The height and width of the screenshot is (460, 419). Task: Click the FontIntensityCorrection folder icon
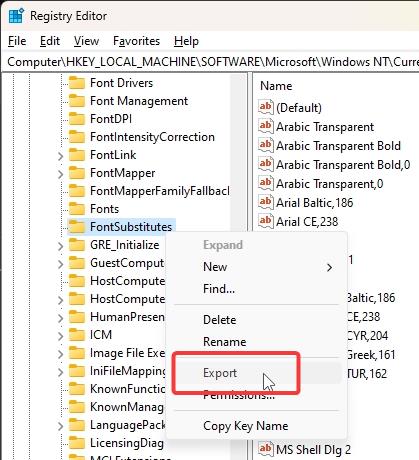[77, 137]
